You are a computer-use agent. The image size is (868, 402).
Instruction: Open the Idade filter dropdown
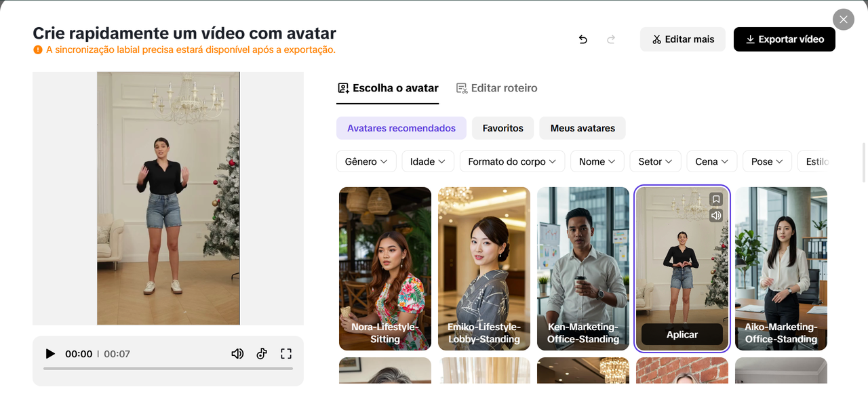pos(427,161)
